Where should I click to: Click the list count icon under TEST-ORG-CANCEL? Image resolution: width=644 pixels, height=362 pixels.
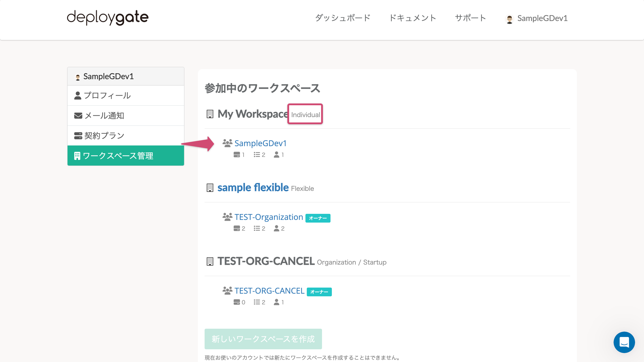(257, 302)
